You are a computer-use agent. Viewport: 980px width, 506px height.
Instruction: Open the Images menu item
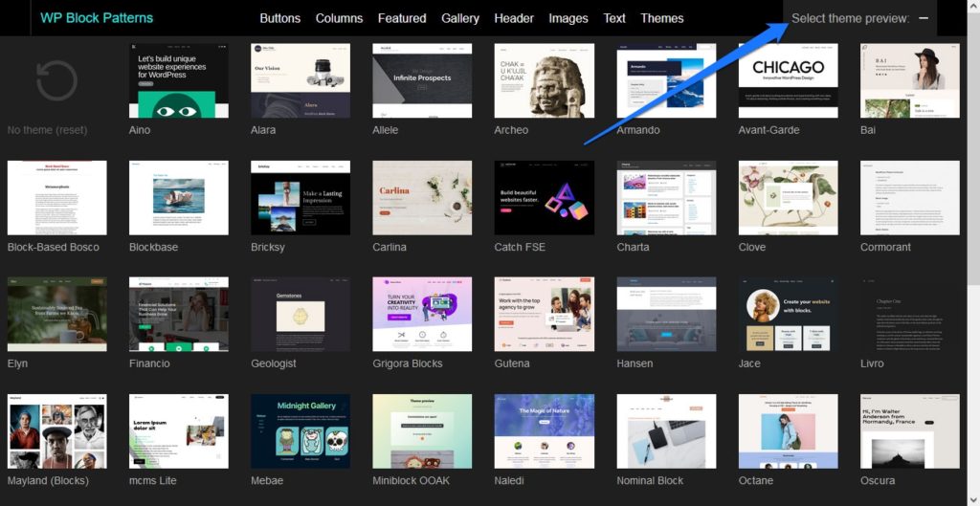tap(568, 18)
